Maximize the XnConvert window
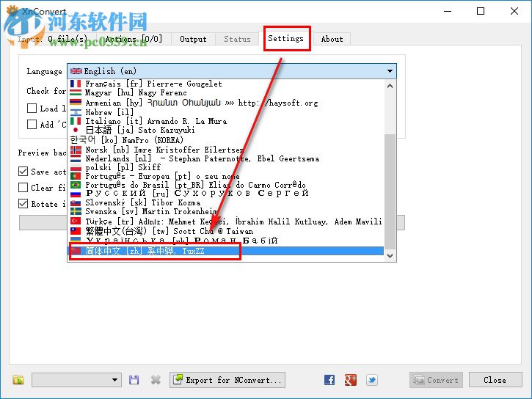 tap(481, 11)
